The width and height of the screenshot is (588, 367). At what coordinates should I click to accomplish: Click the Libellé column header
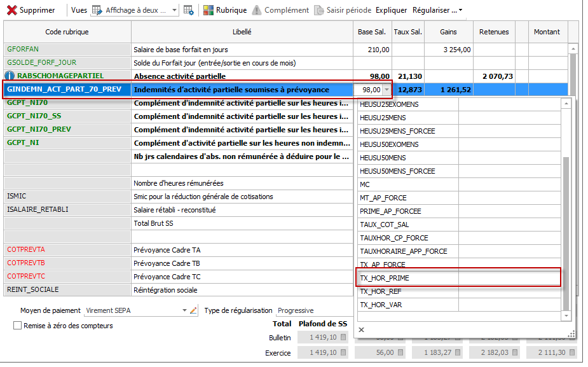pyautogui.click(x=242, y=32)
